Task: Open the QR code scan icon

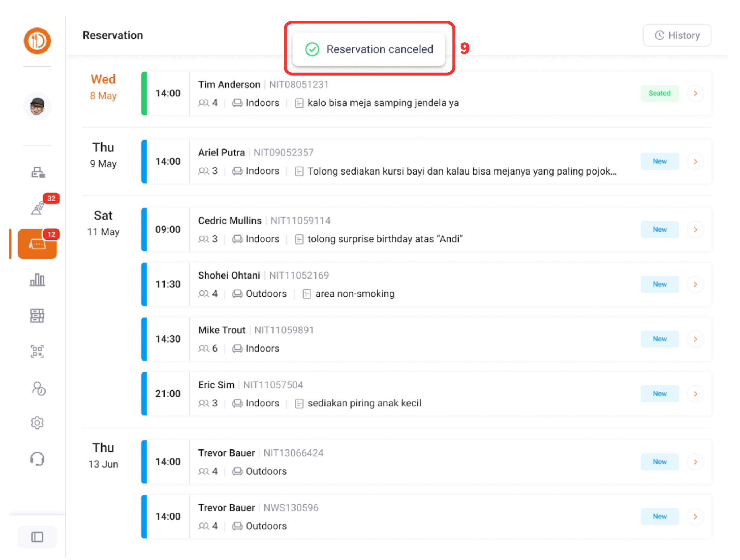Action: point(37,351)
